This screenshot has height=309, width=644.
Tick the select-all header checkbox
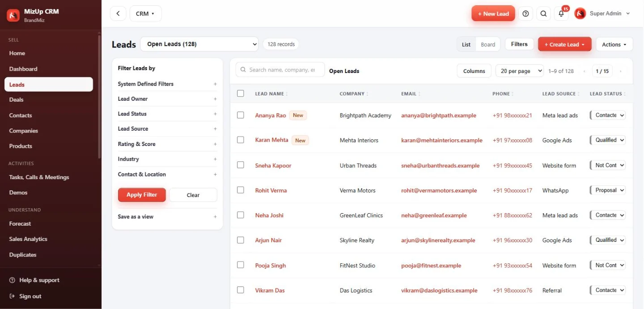pyautogui.click(x=241, y=94)
